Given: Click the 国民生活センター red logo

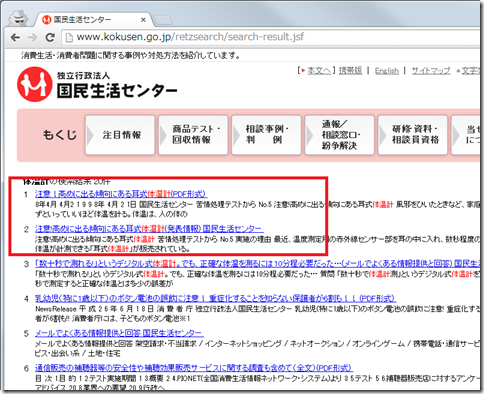Looking at the screenshot, I should click(x=35, y=84).
